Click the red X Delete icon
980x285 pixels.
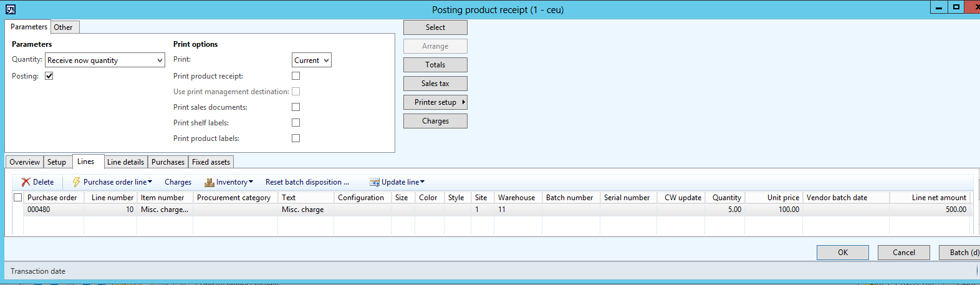(26, 182)
